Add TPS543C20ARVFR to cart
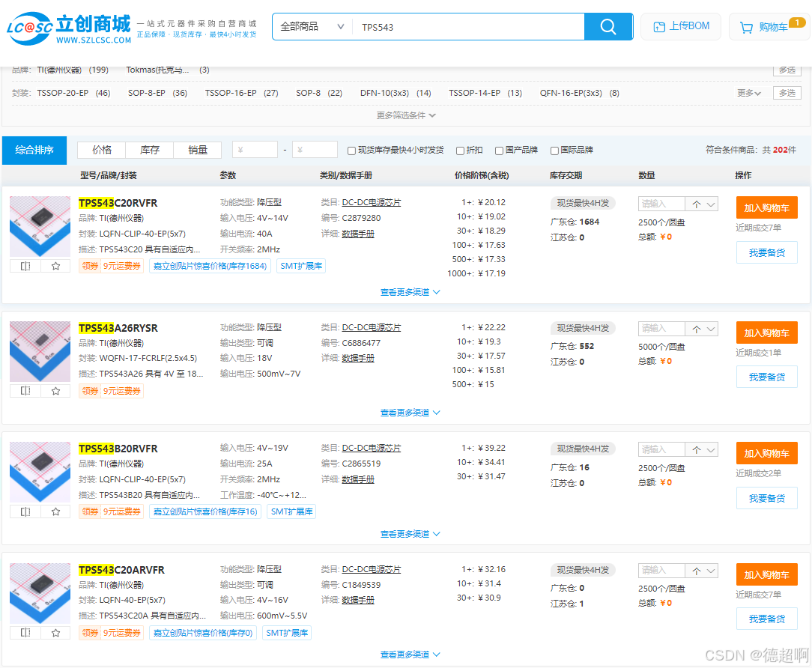Screen dimensions: 812x668 766,575
